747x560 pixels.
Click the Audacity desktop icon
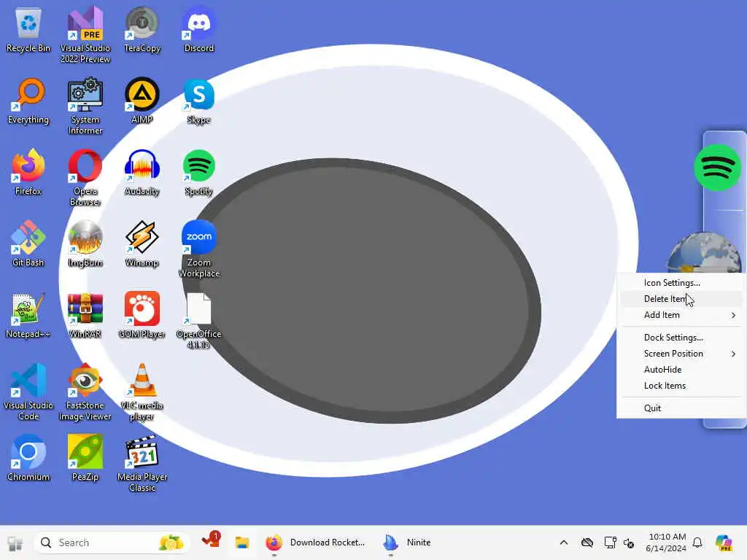[142, 173]
